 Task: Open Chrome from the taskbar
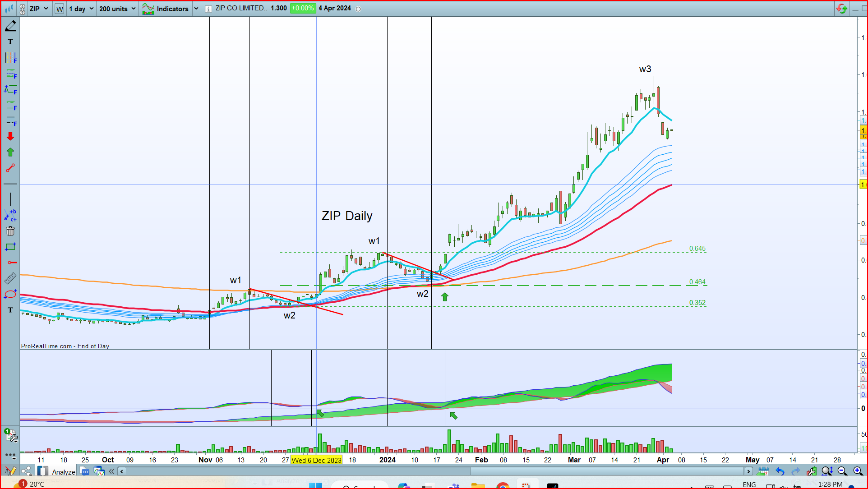(502, 486)
